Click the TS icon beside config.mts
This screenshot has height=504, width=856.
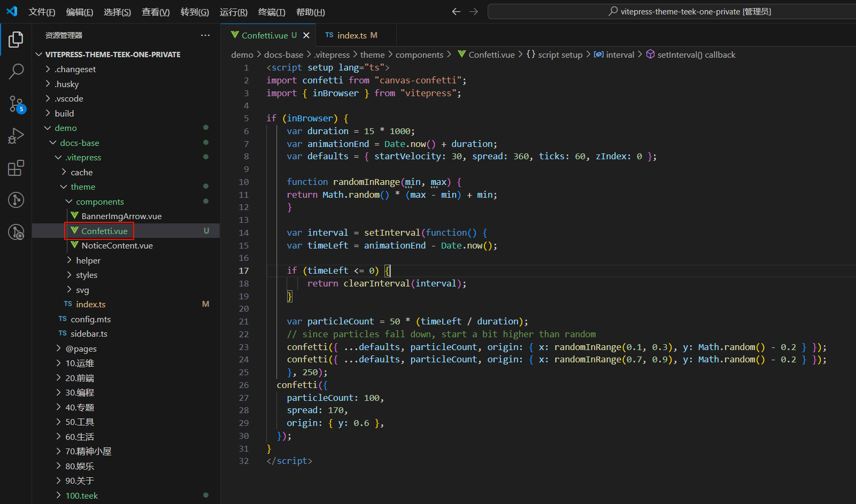63,319
